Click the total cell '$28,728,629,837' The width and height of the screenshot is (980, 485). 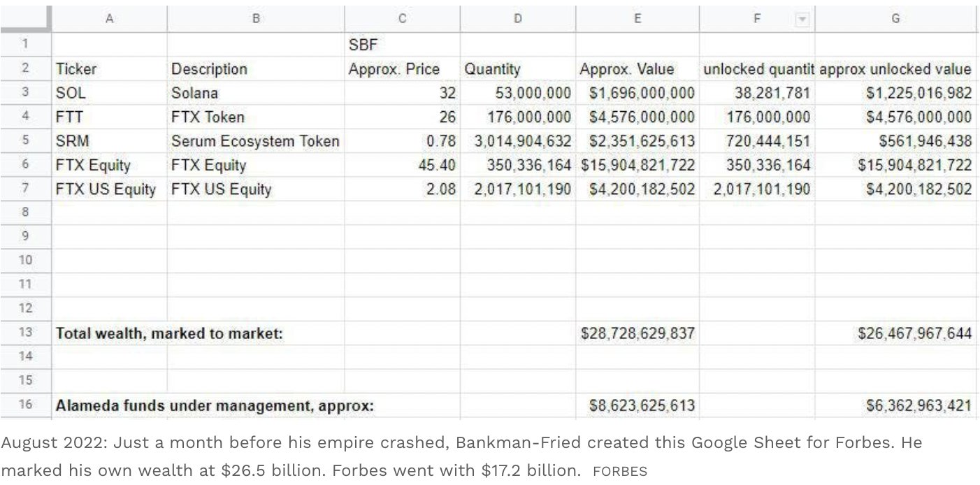point(637,333)
